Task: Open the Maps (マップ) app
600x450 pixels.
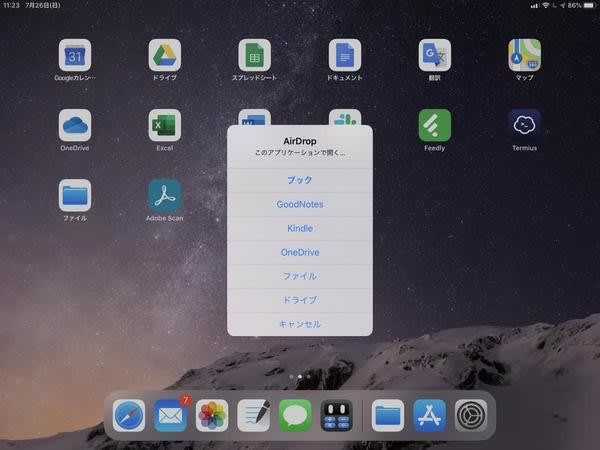Action: click(525, 55)
